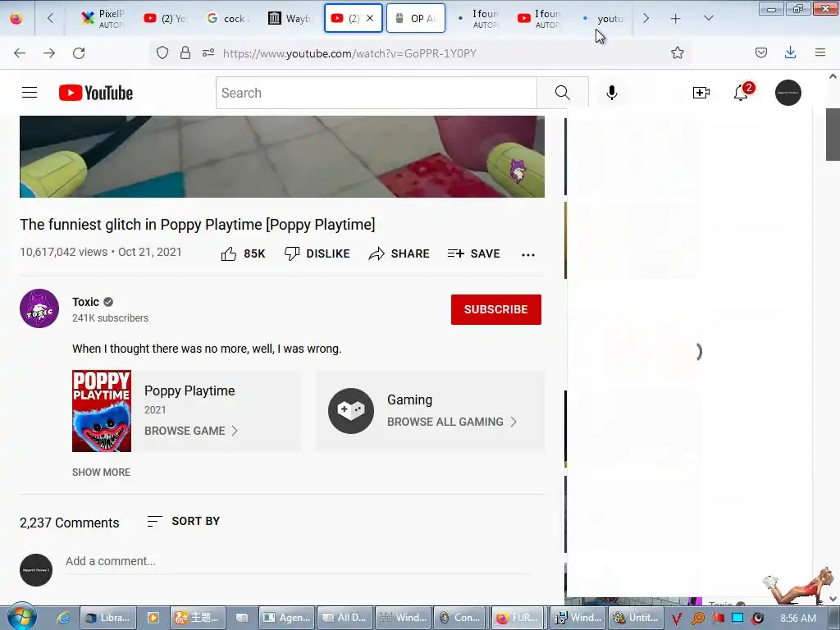Open the List all tabs dropdown arrow
Screen dimensions: 840x630
pyautogui.click(x=708, y=18)
